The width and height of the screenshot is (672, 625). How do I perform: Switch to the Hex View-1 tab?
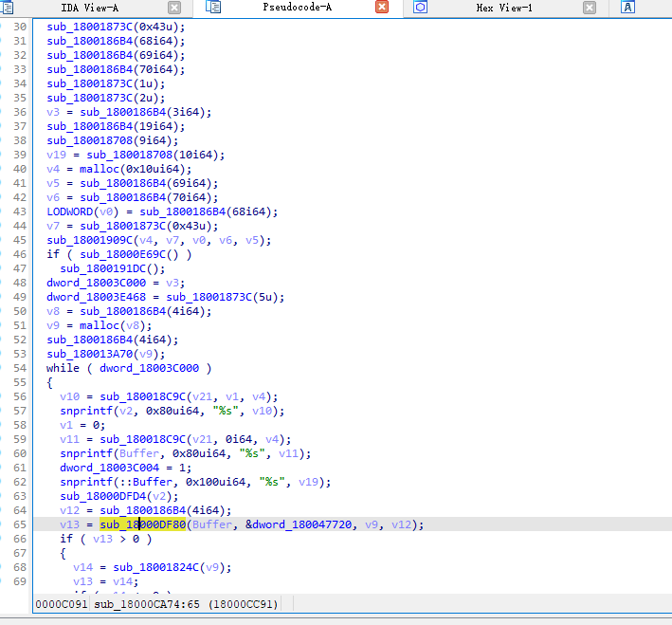click(x=504, y=8)
